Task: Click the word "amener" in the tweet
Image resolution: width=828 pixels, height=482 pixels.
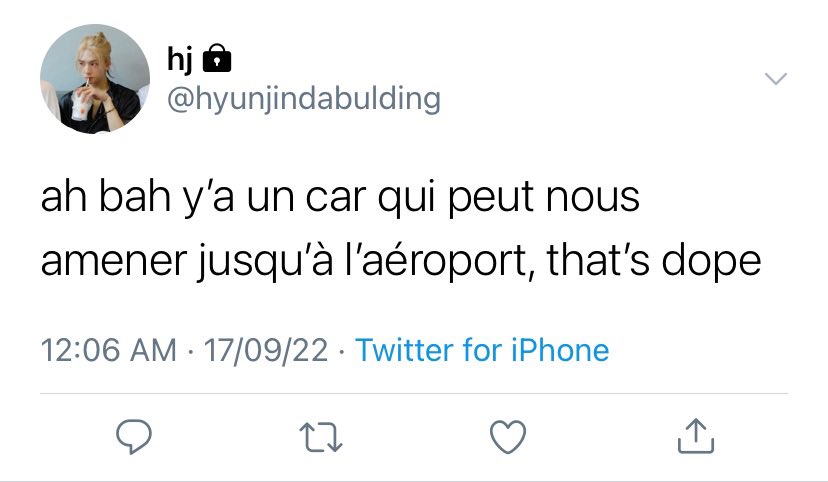Action: pyautogui.click(x=114, y=262)
